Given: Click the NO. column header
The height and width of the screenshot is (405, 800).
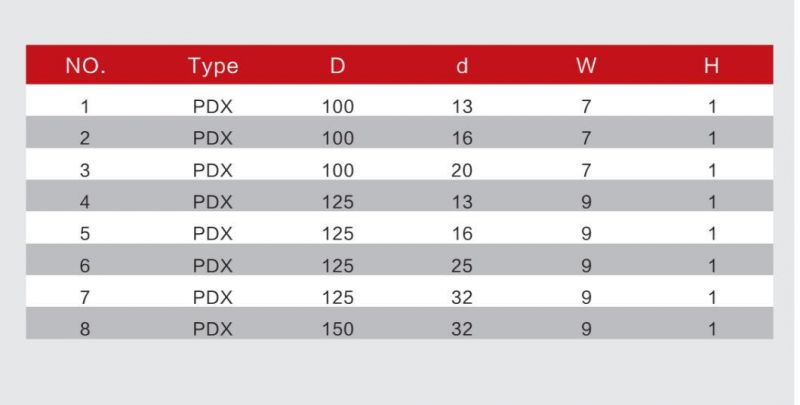Looking at the screenshot, I should click(86, 66).
